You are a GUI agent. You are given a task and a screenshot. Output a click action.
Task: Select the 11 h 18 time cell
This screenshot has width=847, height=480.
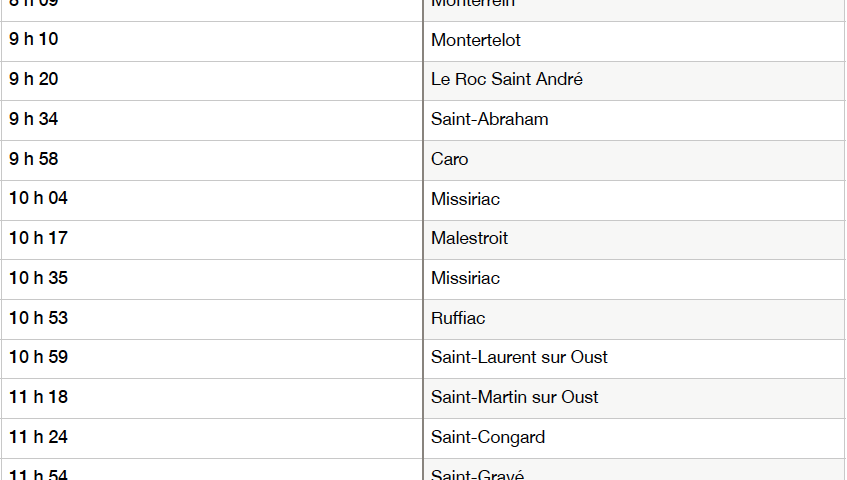pos(39,397)
